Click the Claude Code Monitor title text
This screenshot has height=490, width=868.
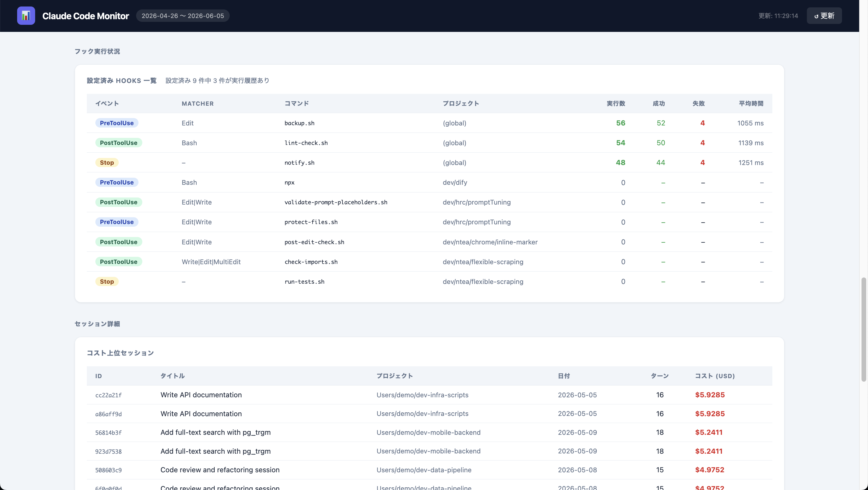click(x=86, y=16)
